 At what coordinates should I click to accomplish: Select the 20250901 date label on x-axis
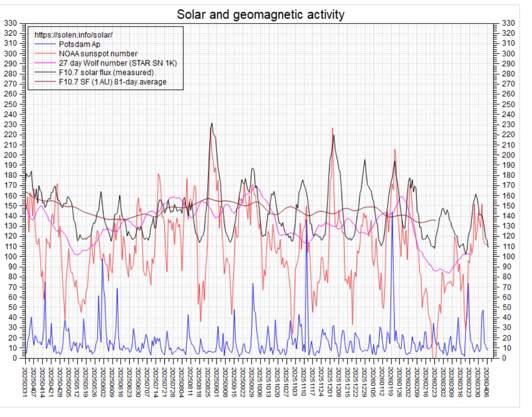click(216, 382)
